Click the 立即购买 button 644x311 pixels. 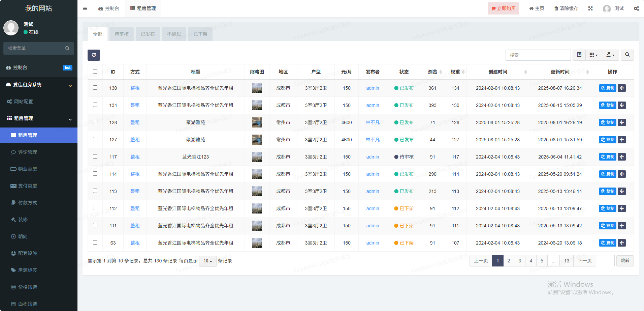[x=503, y=8]
